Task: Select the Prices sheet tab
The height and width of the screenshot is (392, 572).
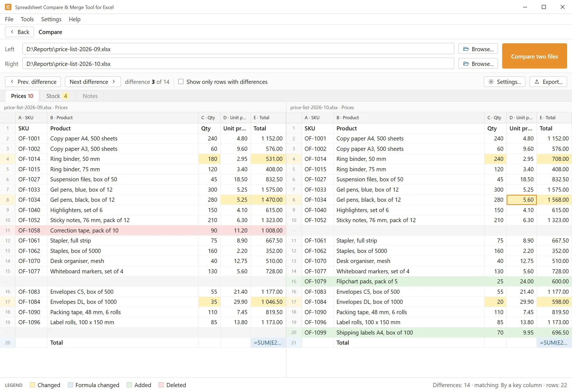Action: (x=22, y=96)
